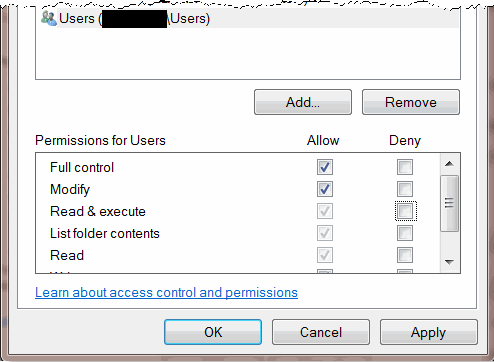Click permissions list scroll up arrow
This screenshot has height=362, width=494.
[x=449, y=164]
